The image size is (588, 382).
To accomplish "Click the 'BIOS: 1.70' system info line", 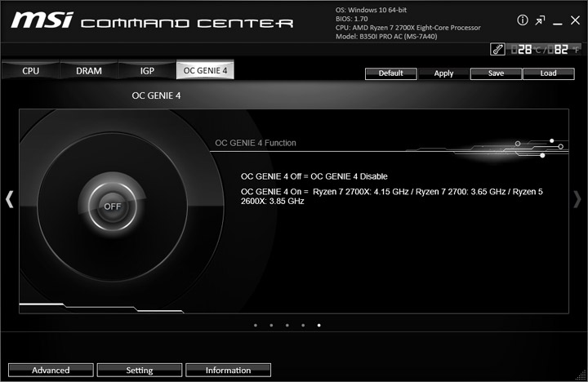I will coord(352,19).
